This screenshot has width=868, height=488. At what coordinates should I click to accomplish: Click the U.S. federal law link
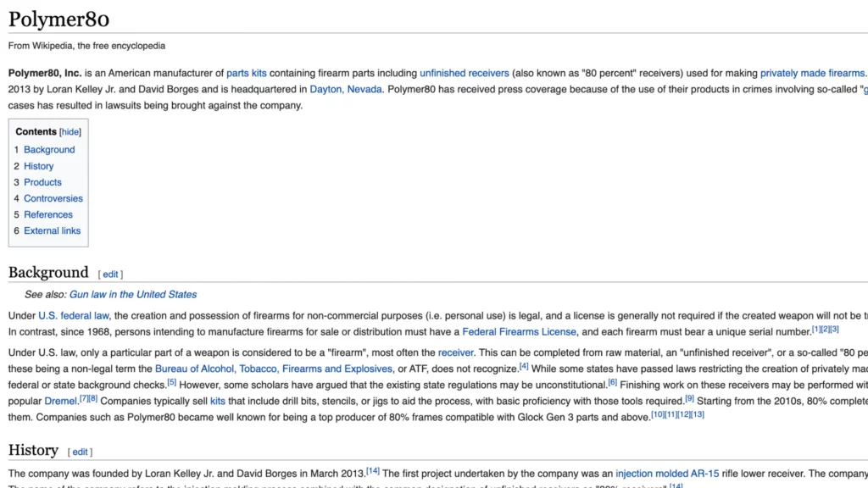point(74,316)
